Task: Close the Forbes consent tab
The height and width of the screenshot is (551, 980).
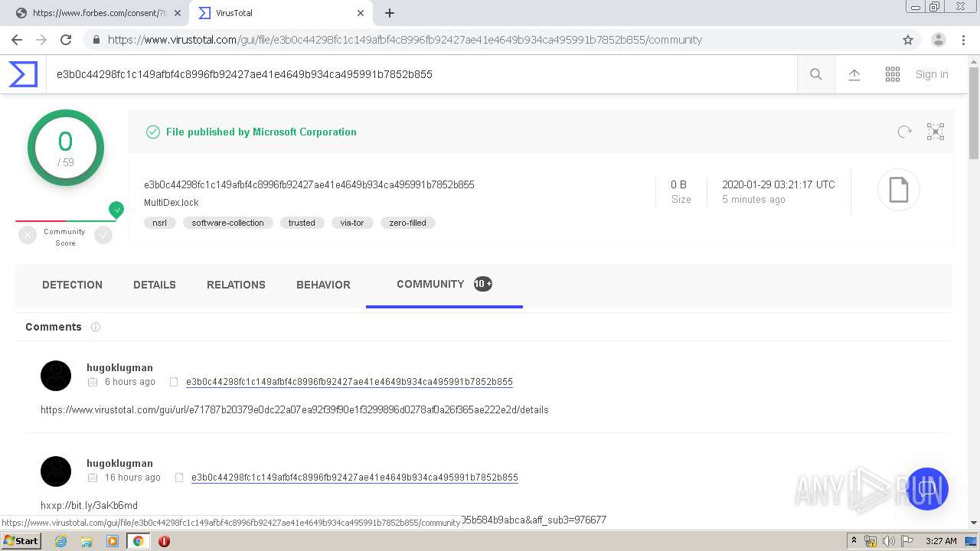Action: 178,13
